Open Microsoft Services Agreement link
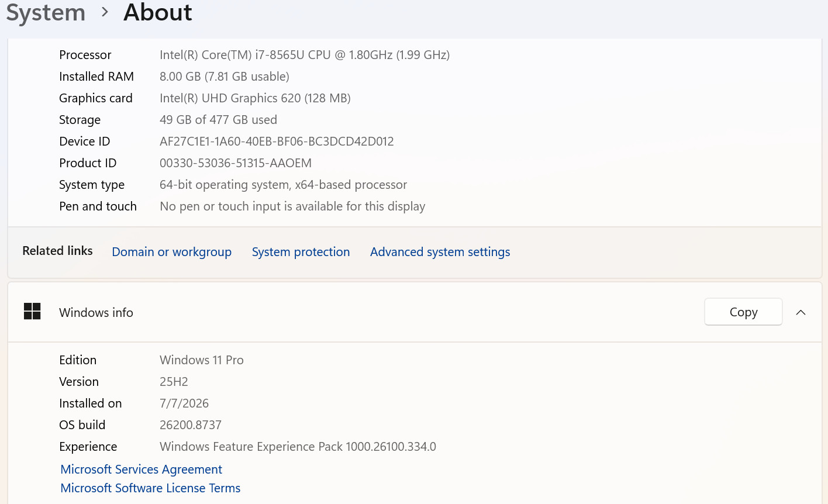The height and width of the screenshot is (504, 828). coord(141,470)
